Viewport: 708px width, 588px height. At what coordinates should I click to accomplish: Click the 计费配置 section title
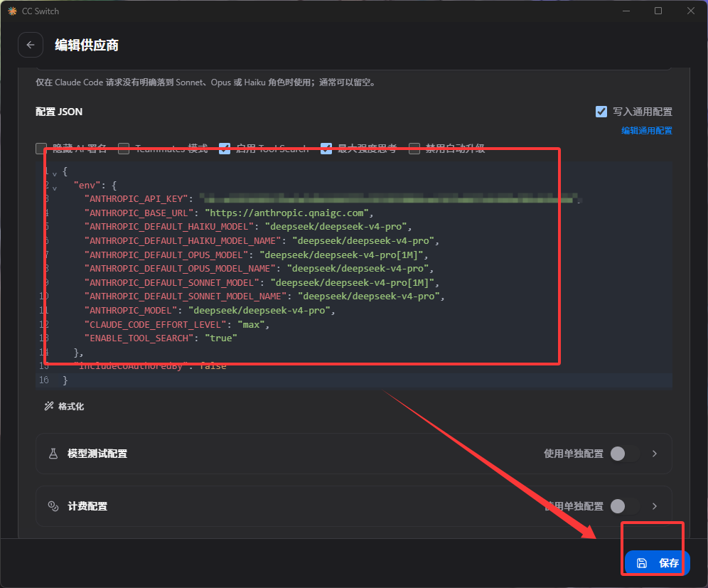pyautogui.click(x=87, y=506)
